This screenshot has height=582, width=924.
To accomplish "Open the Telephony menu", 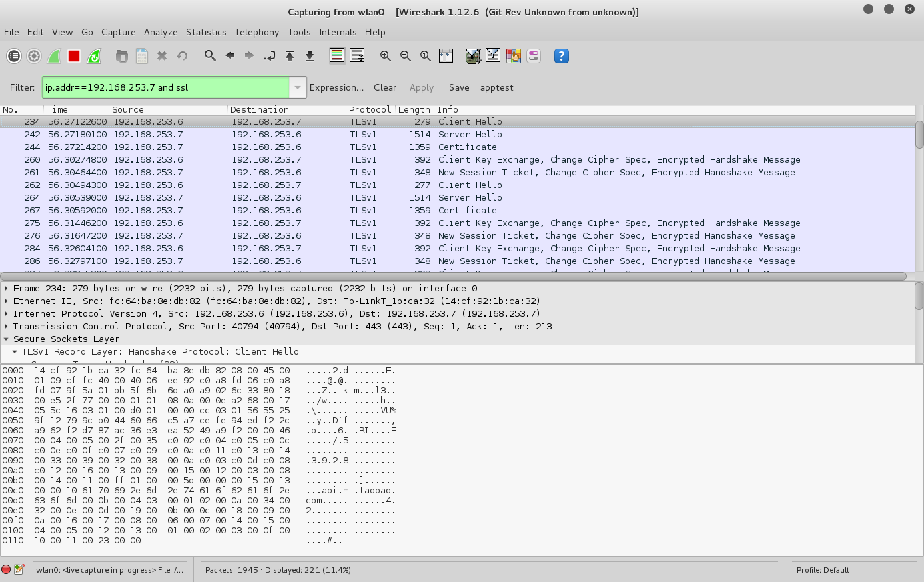I will pyautogui.click(x=256, y=32).
